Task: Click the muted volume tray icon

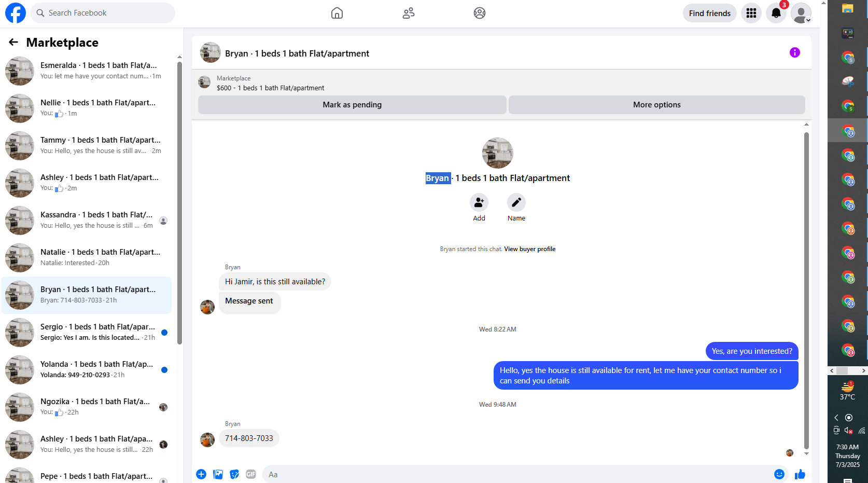Action: (x=849, y=430)
